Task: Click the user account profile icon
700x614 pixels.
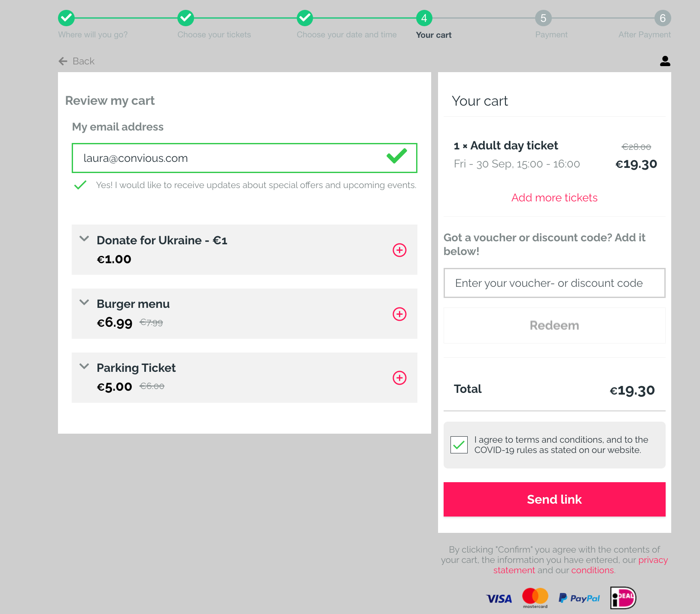Action: coord(665,61)
